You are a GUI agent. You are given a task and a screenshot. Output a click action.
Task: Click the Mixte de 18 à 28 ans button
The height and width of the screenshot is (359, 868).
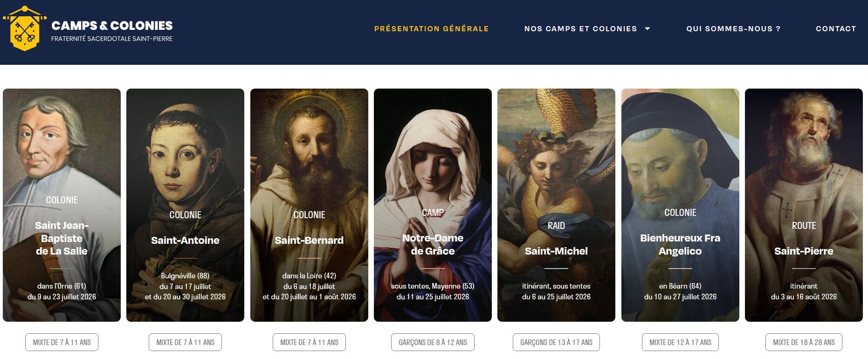804,342
